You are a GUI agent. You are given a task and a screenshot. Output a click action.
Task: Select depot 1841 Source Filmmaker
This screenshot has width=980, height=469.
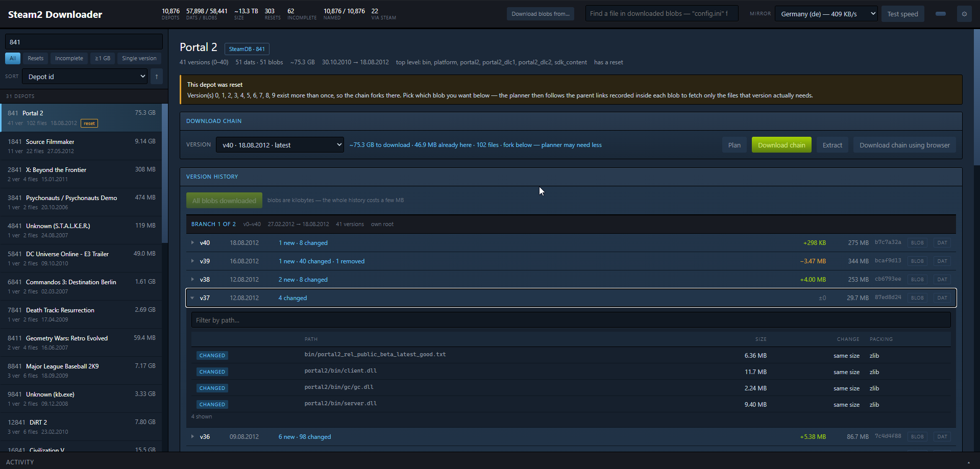pyautogui.click(x=82, y=146)
